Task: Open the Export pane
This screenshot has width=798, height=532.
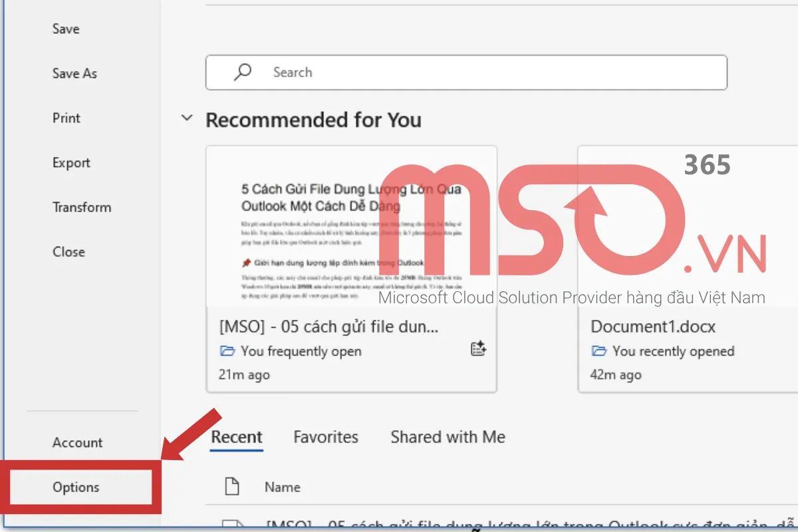Action: [x=71, y=162]
